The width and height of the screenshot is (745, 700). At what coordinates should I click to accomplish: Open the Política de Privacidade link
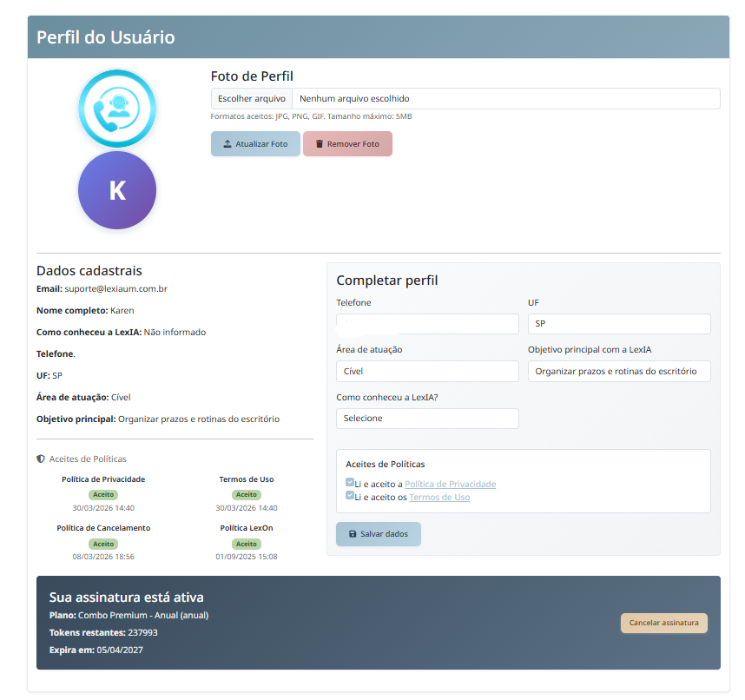click(450, 484)
